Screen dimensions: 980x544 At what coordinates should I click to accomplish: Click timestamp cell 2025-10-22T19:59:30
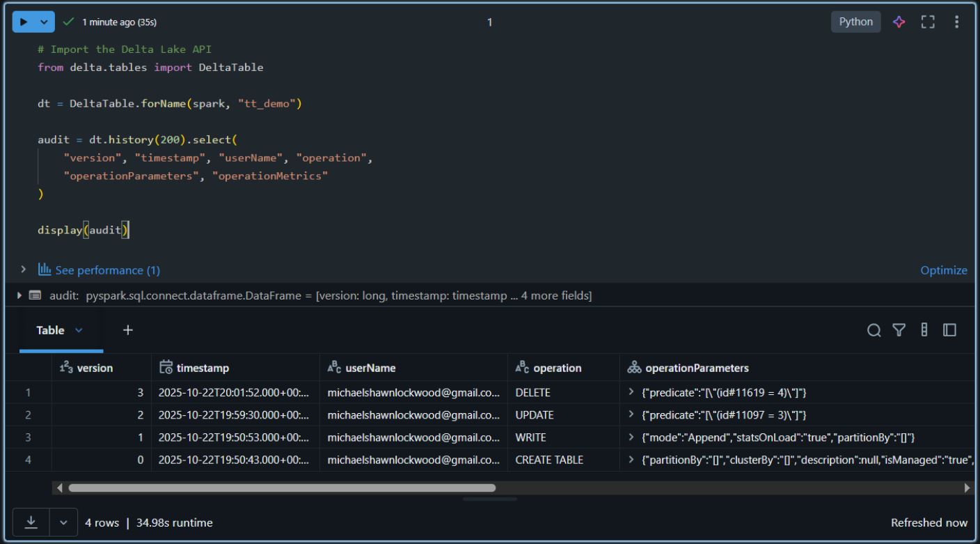coord(235,415)
